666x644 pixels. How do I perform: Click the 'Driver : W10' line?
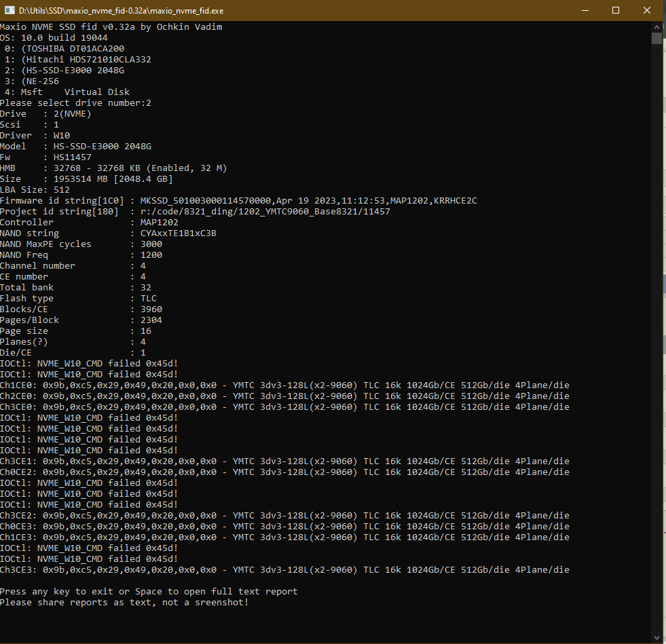pyautogui.click(x=35, y=136)
